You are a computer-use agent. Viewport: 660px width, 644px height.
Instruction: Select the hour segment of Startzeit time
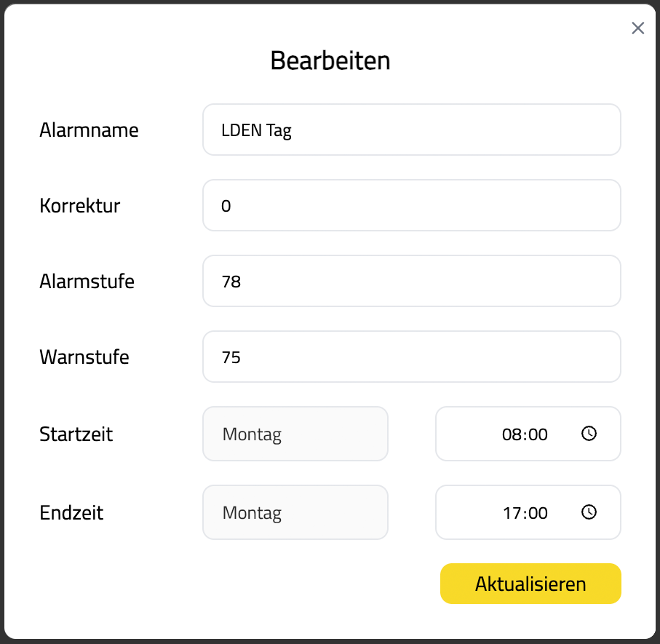511,434
